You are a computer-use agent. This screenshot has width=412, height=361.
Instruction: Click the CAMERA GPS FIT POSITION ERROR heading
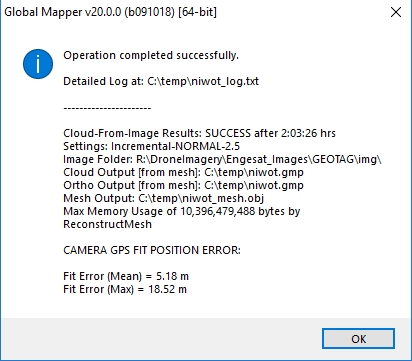pos(152,250)
